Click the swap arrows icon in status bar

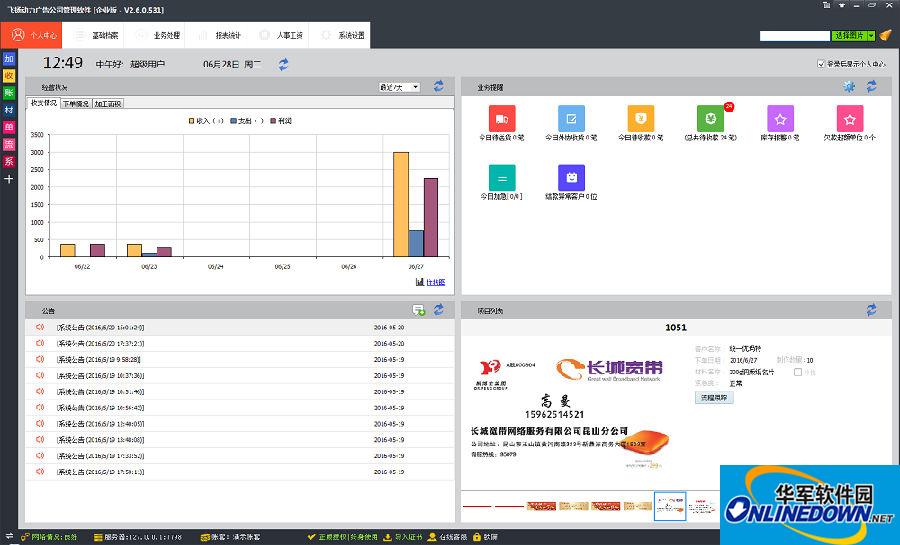[9, 536]
